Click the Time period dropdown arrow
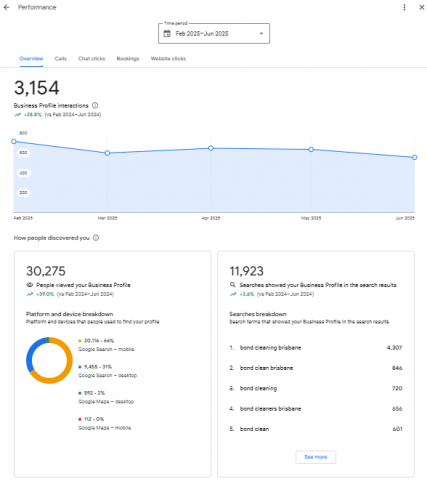This screenshot has height=500, width=427. [261, 33]
